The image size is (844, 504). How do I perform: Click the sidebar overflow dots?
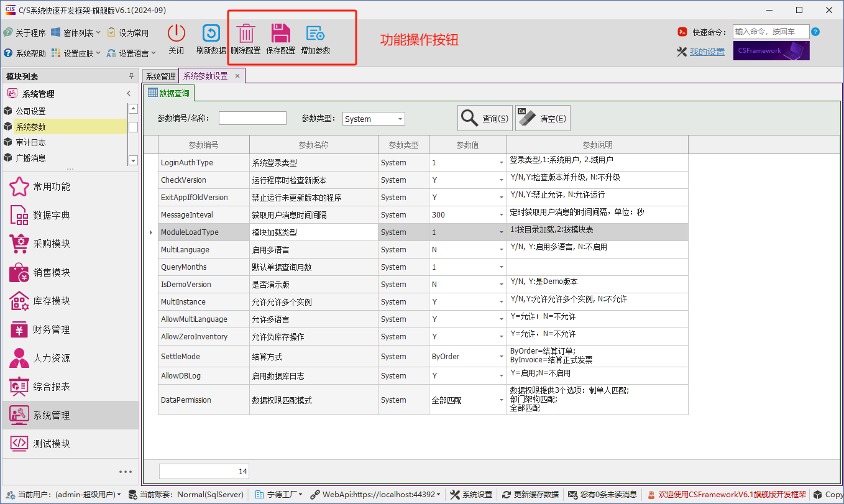pyautogui.click(x=126, y=472)
